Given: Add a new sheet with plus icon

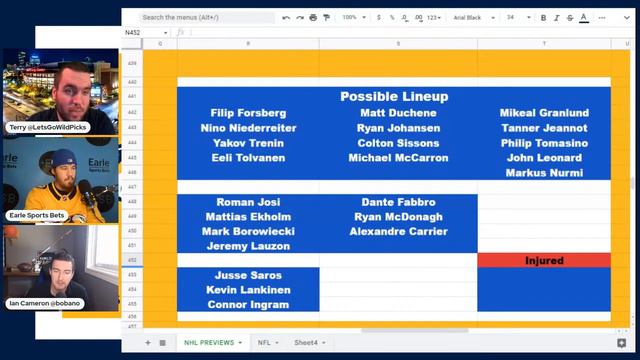Looking at the screenshot, I should click(x=148, y=342).
